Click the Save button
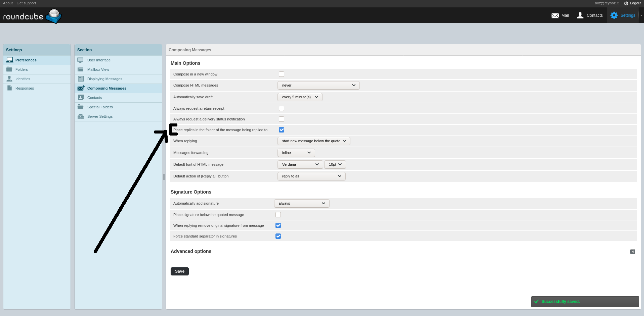This screenshot has width=644, height=316. pos(179,271)
